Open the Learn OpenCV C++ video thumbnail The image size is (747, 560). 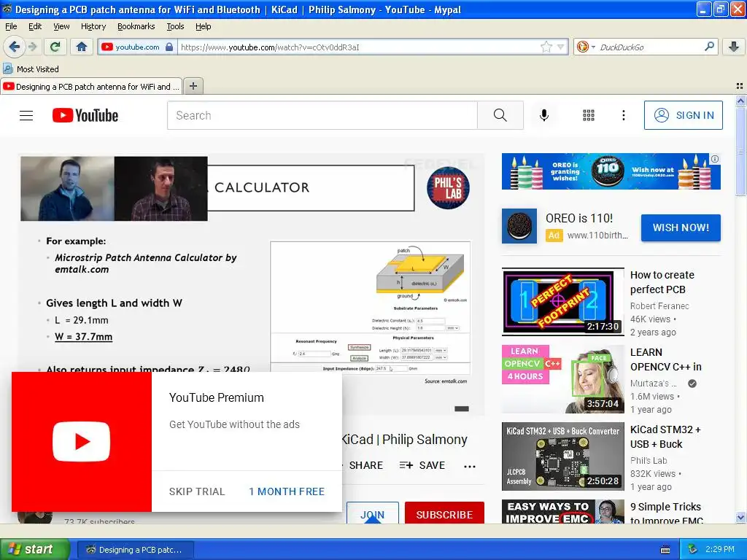pyautogui.click(x=562, y=379)
